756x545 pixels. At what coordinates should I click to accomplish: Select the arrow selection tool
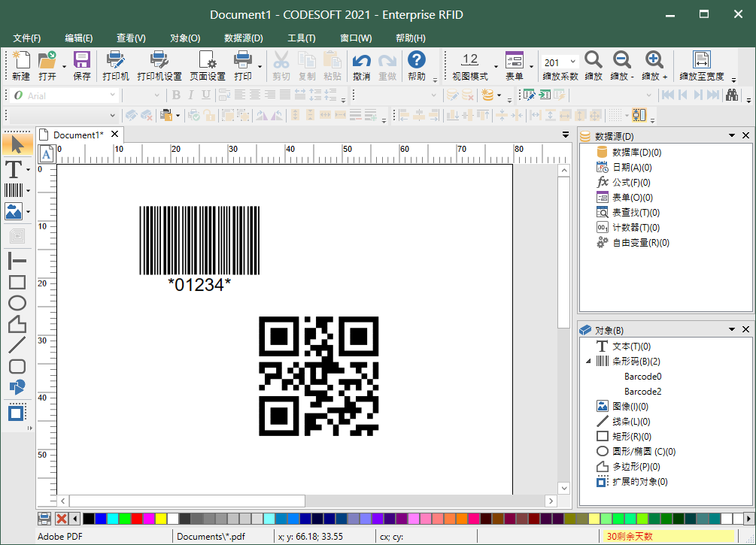(17, 144)
